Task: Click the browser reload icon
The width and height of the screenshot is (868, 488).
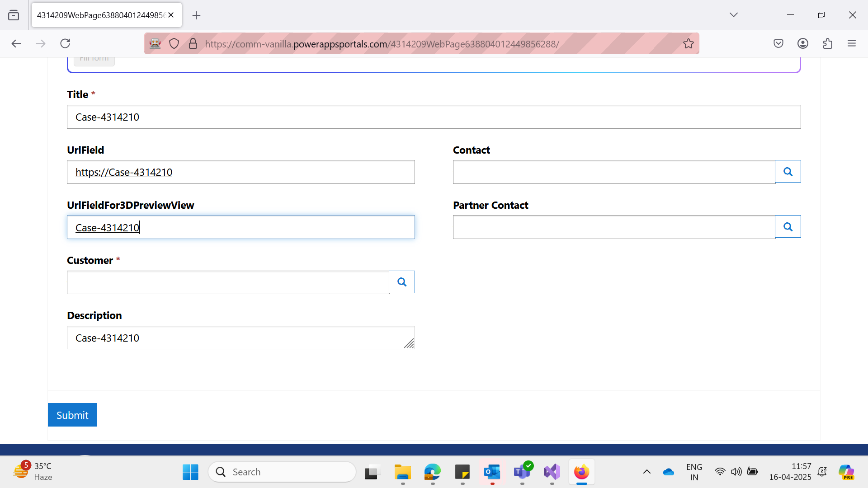Action: 65,43
